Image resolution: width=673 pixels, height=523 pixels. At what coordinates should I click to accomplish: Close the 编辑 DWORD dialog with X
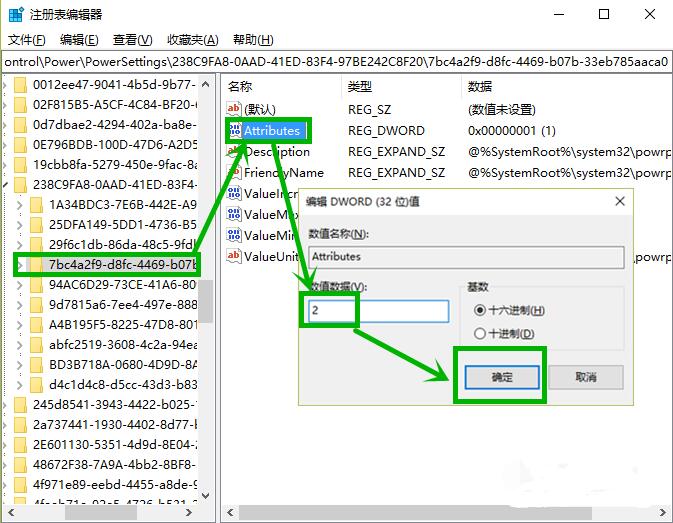(620, 201)
